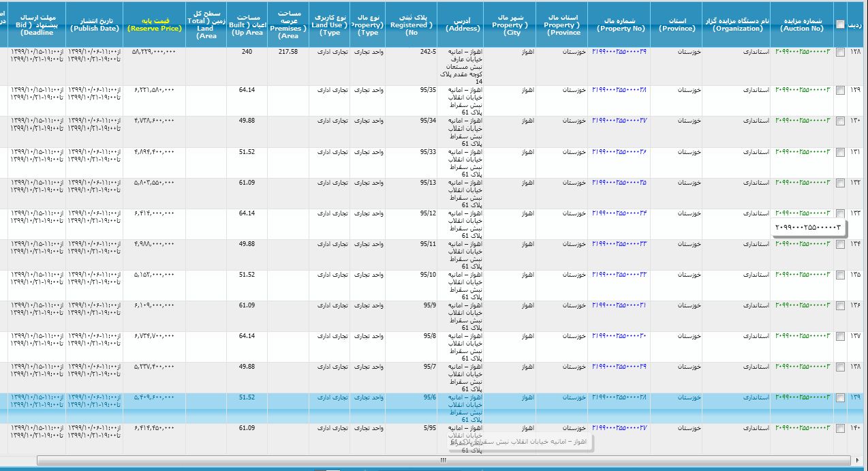This screenshot has height=471, width=868.
Task: Sort by the Reserve Price column header
Action: pyautogui.click(x=154, y=25)
